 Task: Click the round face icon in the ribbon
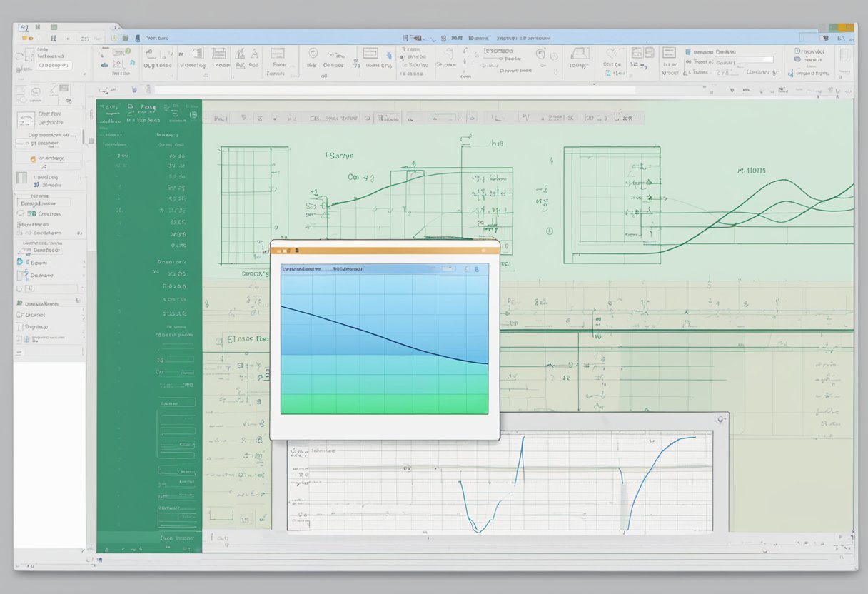pos(540,54)
